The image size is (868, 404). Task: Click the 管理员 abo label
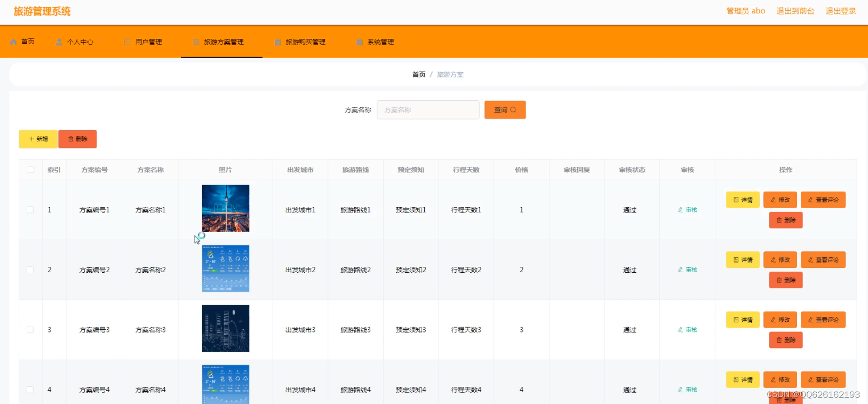[x=746, y=11]
